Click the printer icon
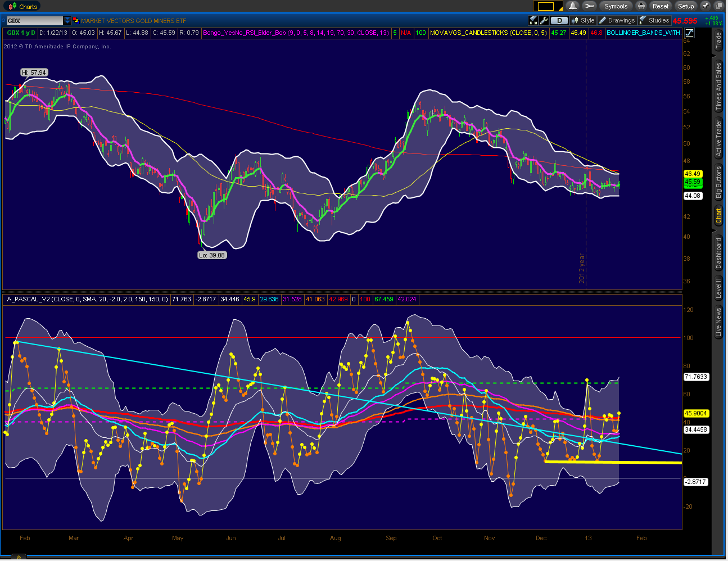The height and width of the screenshot is (561, 728). 641,6
